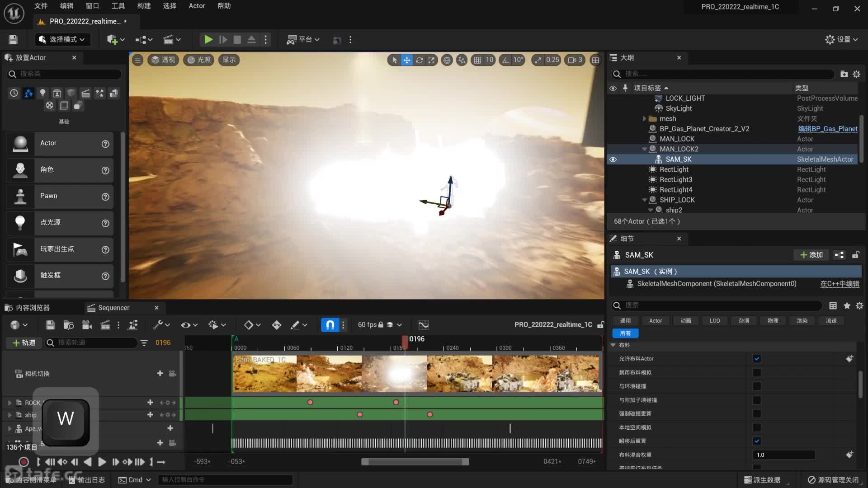The width and height of the screenshot is (868, 488).
Task: Click the playhead marker at 0196
Action: (x=405, y=342)
